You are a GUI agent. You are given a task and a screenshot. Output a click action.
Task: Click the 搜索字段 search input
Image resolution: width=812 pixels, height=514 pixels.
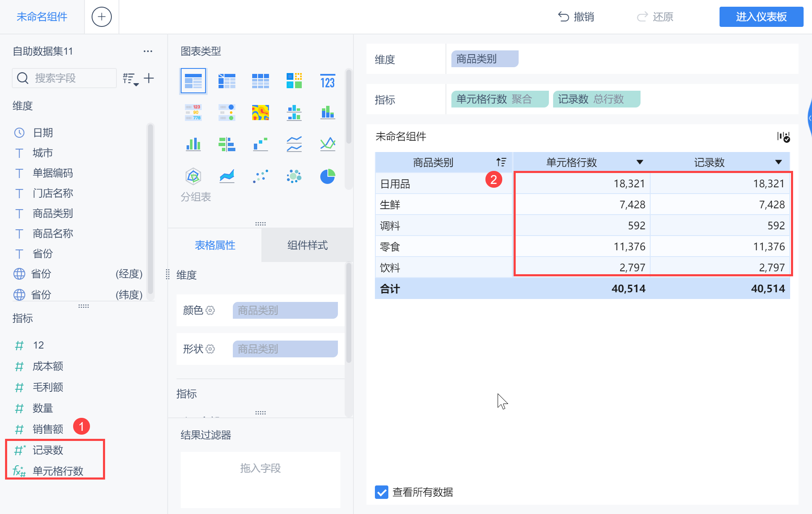coord(67,78)
